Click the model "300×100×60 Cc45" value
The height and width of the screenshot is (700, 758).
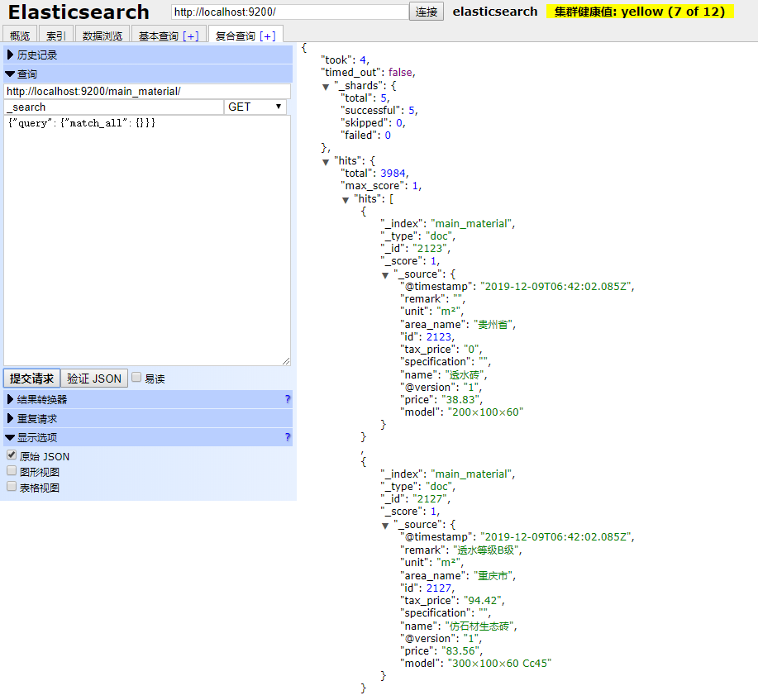(x=499, y=664)
